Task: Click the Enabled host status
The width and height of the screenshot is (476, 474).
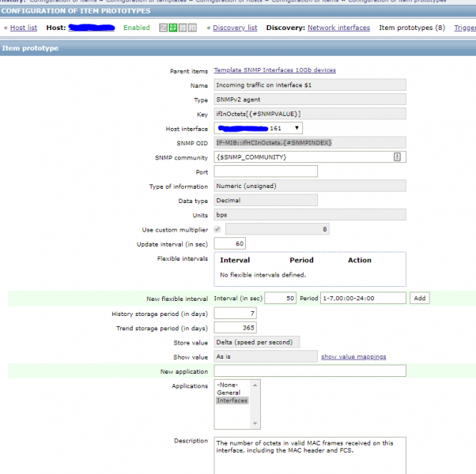Action: [x=137, y=28]
